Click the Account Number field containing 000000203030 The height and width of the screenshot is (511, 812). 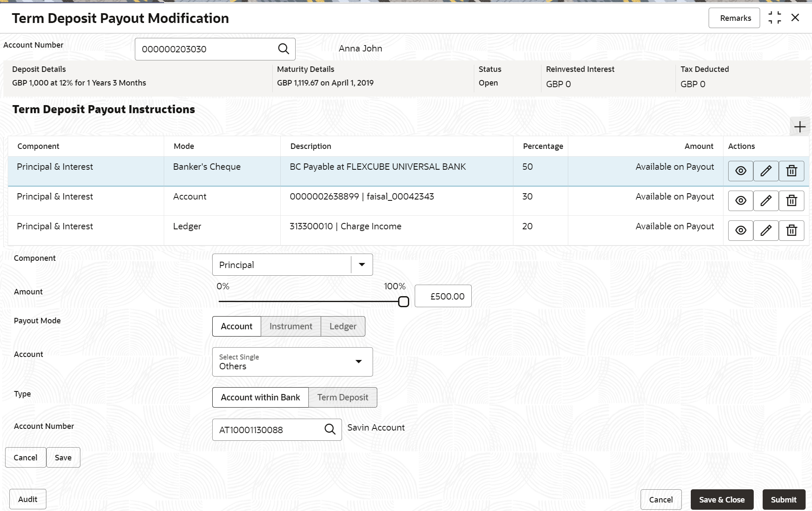(215, 49)
